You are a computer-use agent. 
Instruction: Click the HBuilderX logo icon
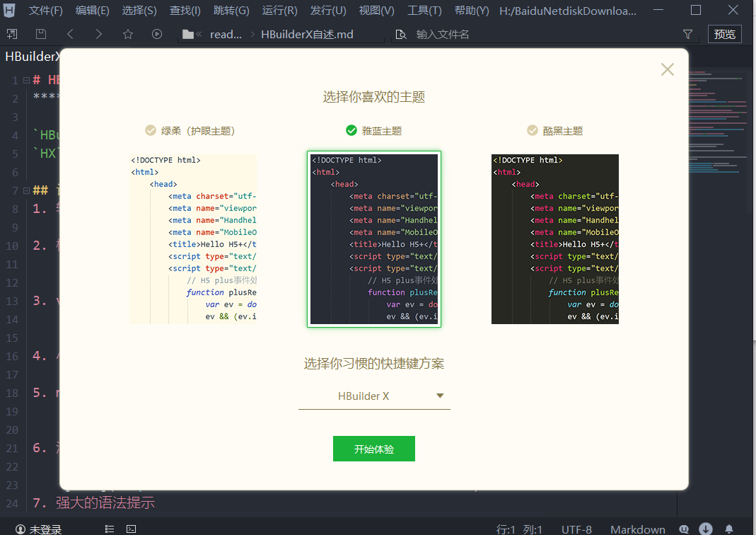point(9,10)
